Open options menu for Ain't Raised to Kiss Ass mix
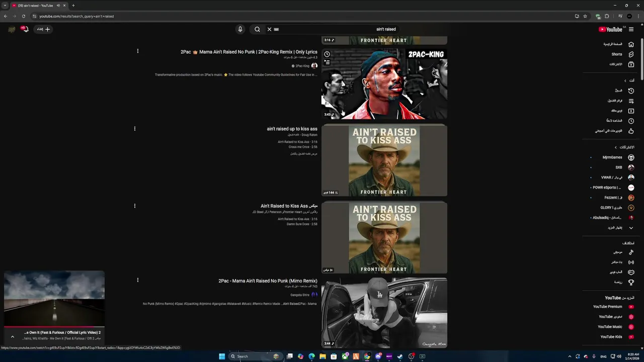The height and width of the screenshot is (362, 644). pyautogui.click(x=134, y=206)
